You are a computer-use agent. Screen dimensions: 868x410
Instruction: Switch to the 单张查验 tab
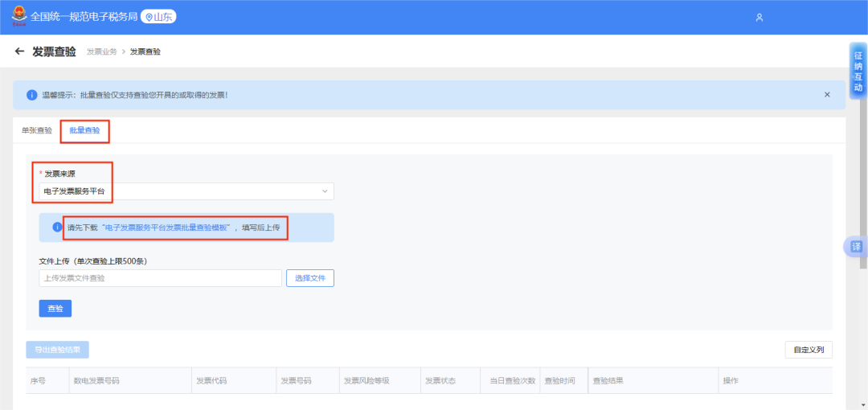coord(37,130)
